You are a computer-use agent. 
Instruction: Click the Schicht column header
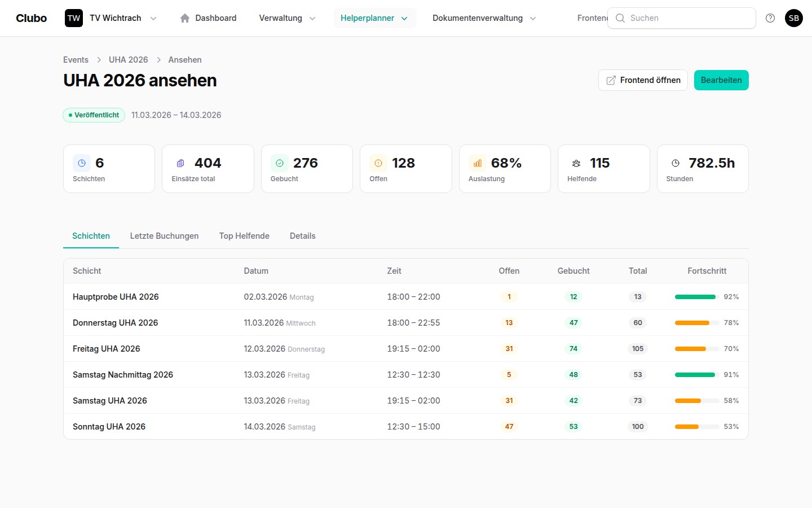point(87,271)
